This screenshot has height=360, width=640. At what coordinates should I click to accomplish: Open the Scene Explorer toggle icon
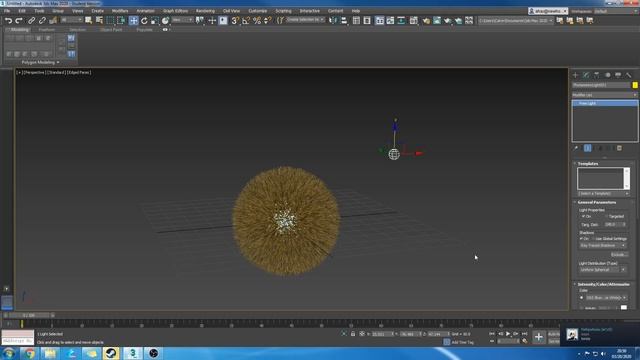(x=356, y=20)
